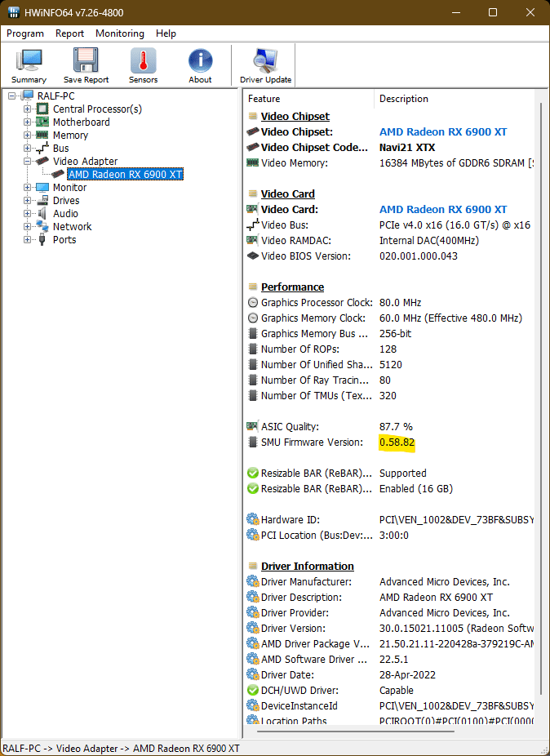Image resolution: width=550 pixels, height=756 pixels.
Task: Expand the Drives tree node
Action: (28, 200)
